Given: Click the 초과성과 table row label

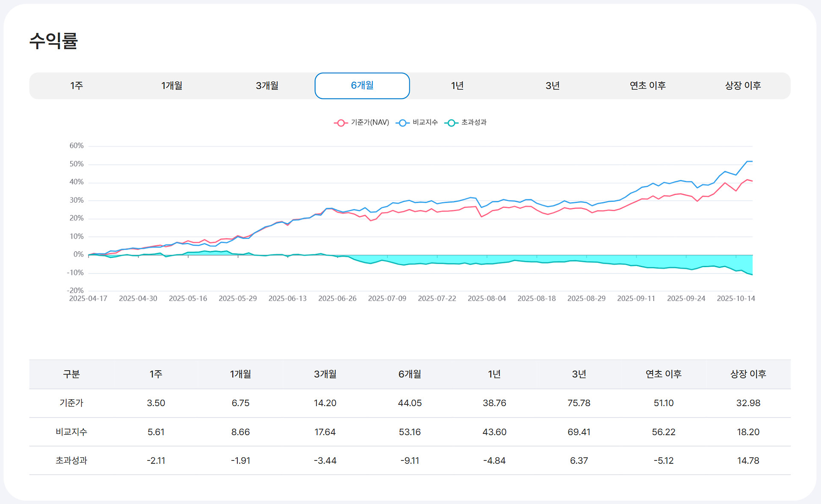Looking at the screenshot, I should pos(71,460).
